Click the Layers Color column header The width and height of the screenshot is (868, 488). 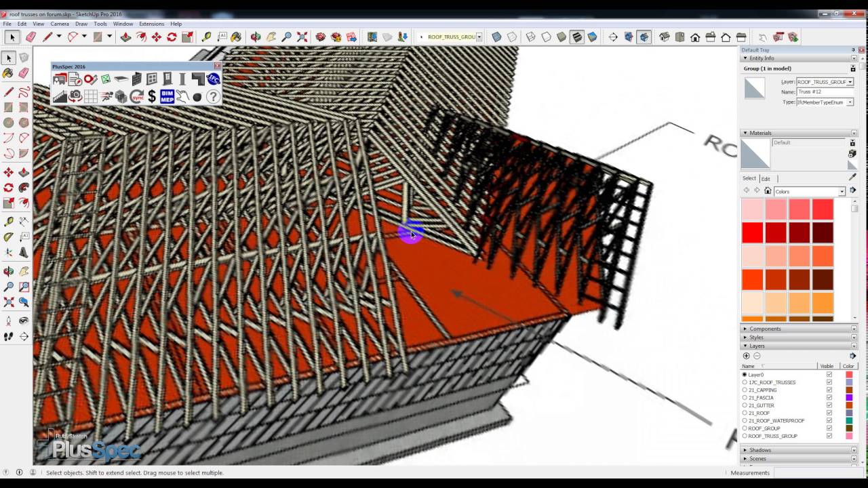click(x=848, y=366)
